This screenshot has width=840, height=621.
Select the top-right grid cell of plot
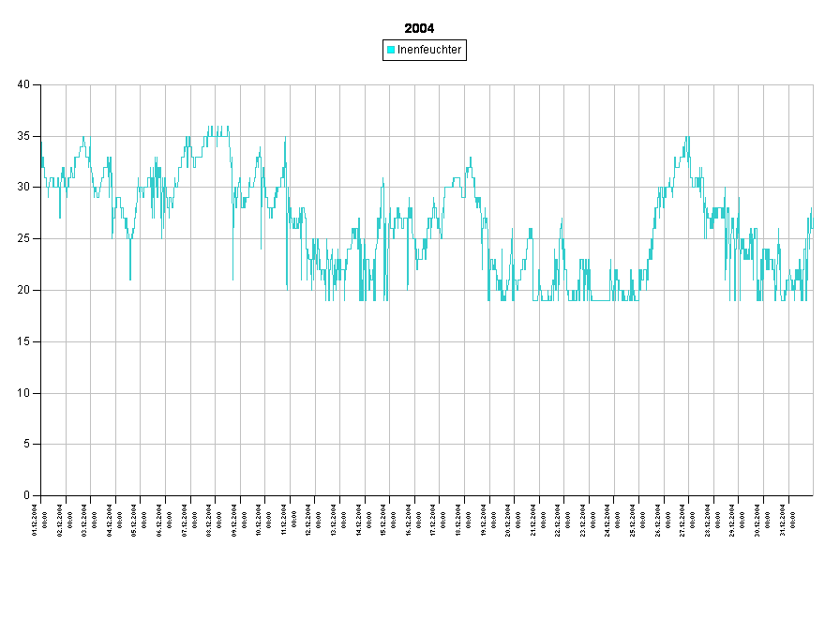tap(801, 111)
